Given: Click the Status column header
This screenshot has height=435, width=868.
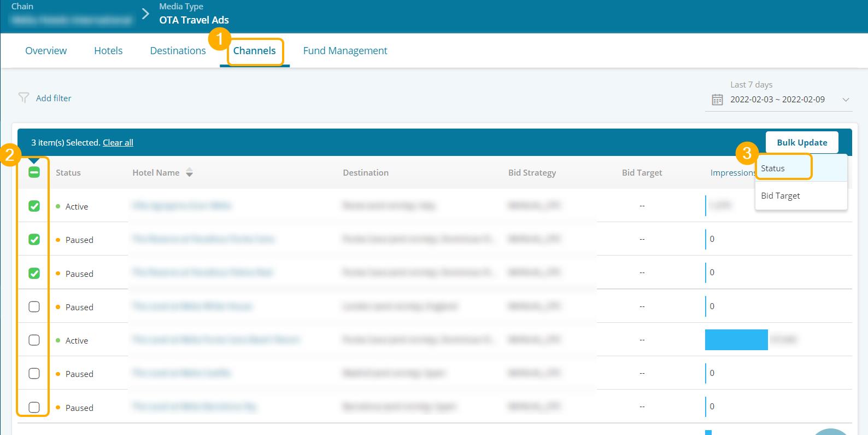Looking at the screenshot, I should (x=68, y=172).
